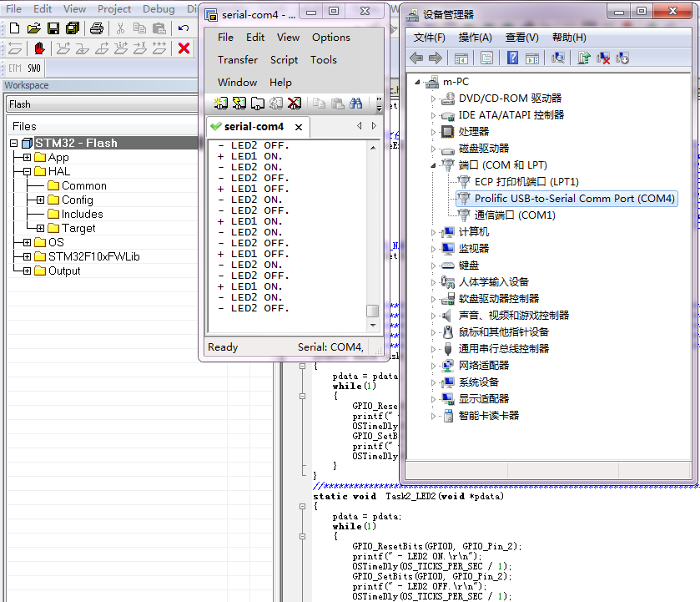The image size is (700, 602).
Task: Open Properties icon in Device Manager toolbar
Action: (x=486, y=58)
